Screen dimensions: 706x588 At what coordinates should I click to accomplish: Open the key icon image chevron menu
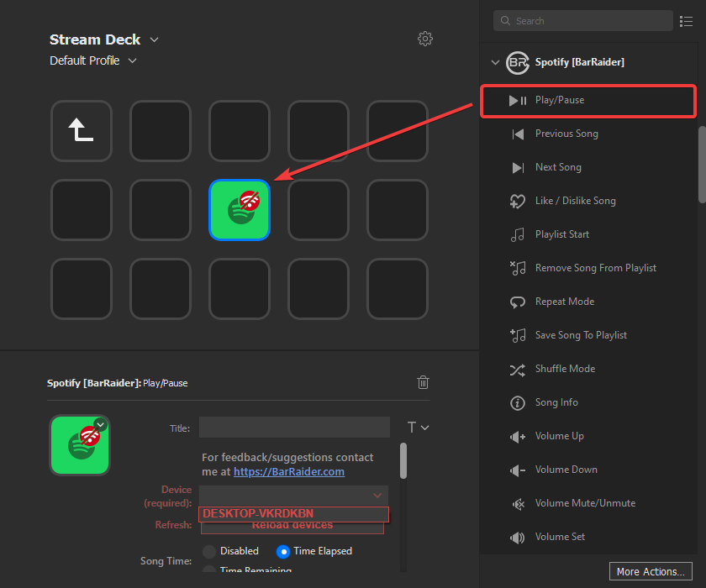(100, 425)
